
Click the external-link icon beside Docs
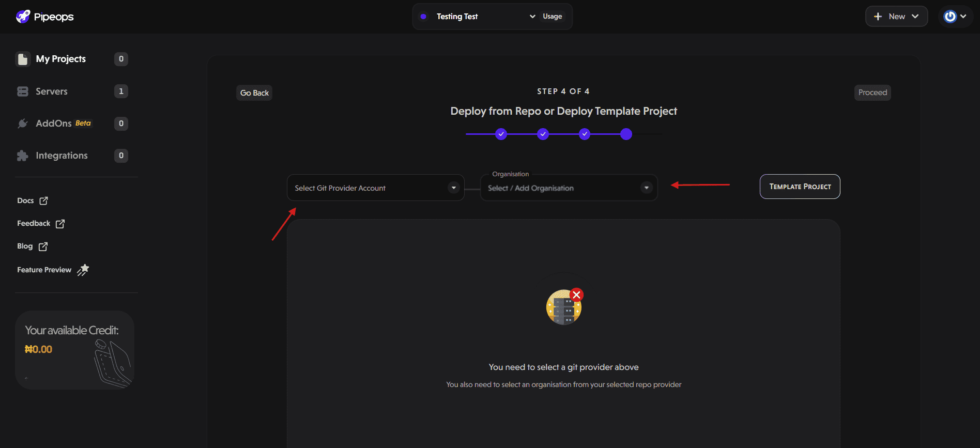pos(43,200)
